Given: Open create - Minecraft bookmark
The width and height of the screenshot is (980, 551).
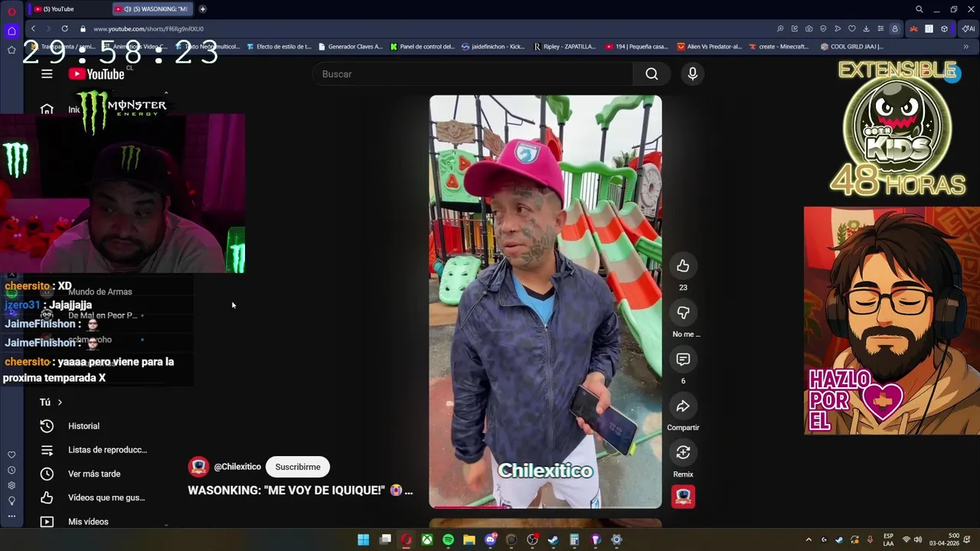Looking at the screenshot, I should pos(779,47).
